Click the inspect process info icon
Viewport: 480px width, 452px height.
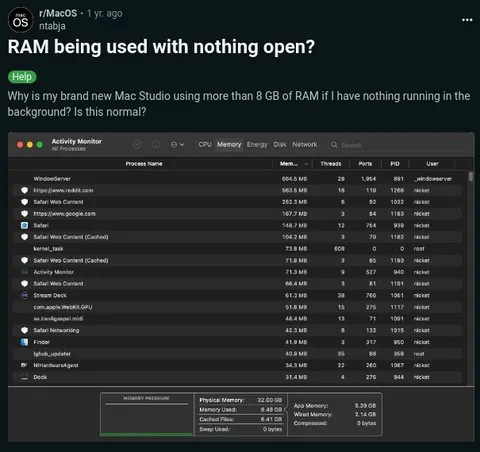[156, 144]
